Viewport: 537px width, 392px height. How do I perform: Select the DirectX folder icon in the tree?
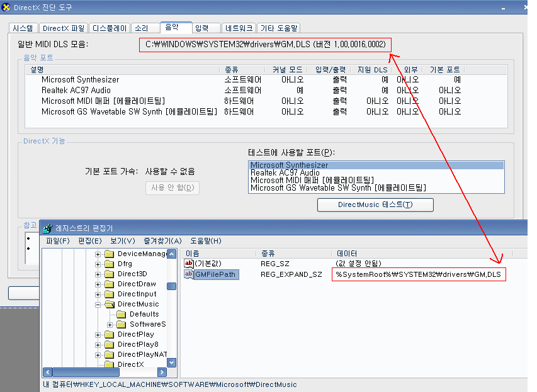tap(110, 364)
